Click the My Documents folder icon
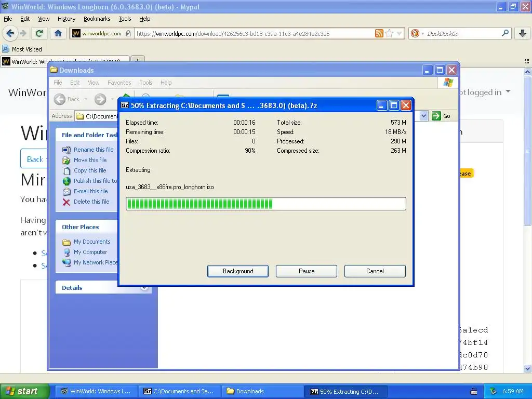Viewport: 532px width, 399px height. (x=66, y=242)
